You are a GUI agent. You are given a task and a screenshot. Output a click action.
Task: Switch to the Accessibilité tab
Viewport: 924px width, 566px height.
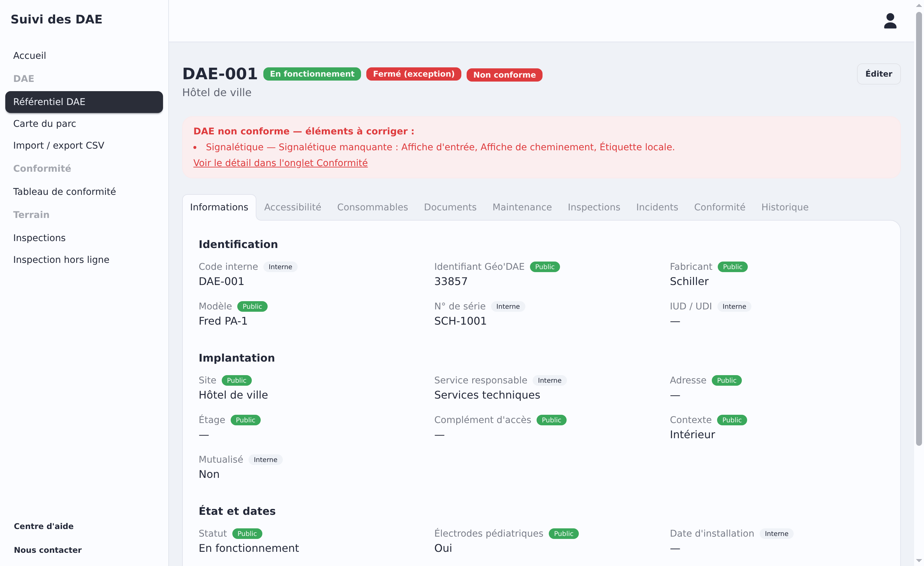(292, 207)
